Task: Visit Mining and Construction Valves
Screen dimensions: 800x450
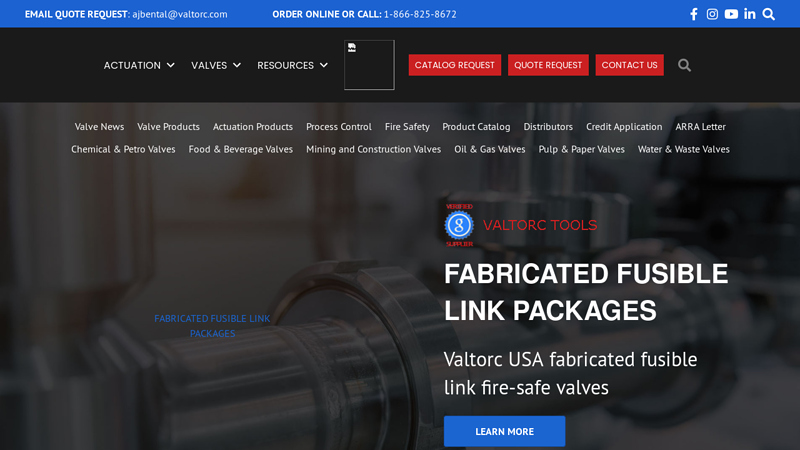Action: point(373,149)
